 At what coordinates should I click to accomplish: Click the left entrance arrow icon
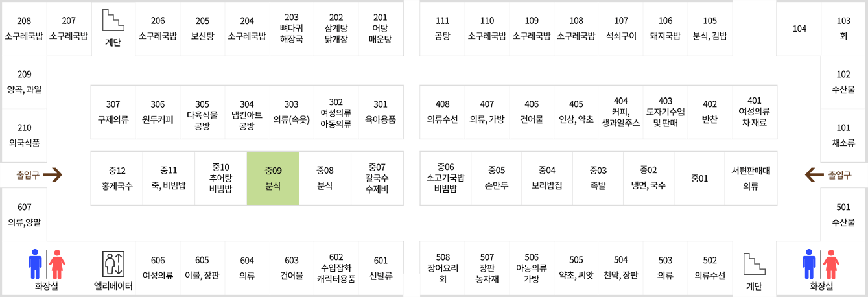click(x=53, y=174)
